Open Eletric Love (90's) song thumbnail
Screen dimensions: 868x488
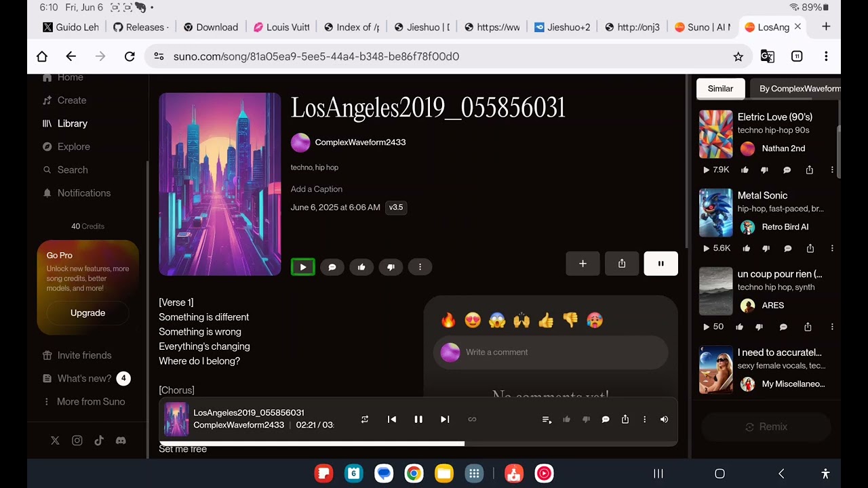[716, 134]
